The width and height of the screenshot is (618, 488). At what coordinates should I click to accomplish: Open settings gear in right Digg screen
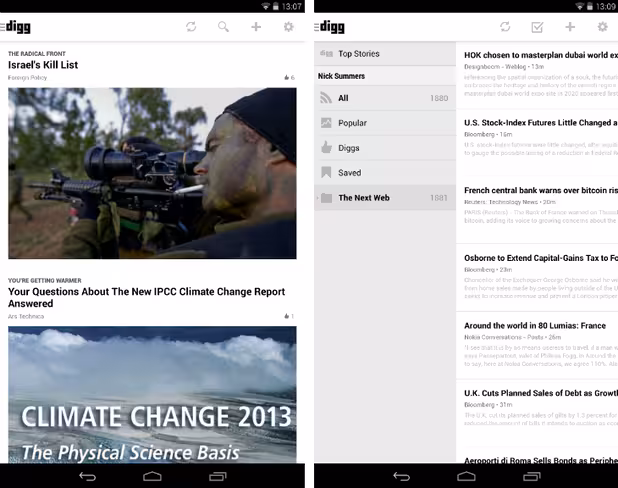click(x=602, y=27)
